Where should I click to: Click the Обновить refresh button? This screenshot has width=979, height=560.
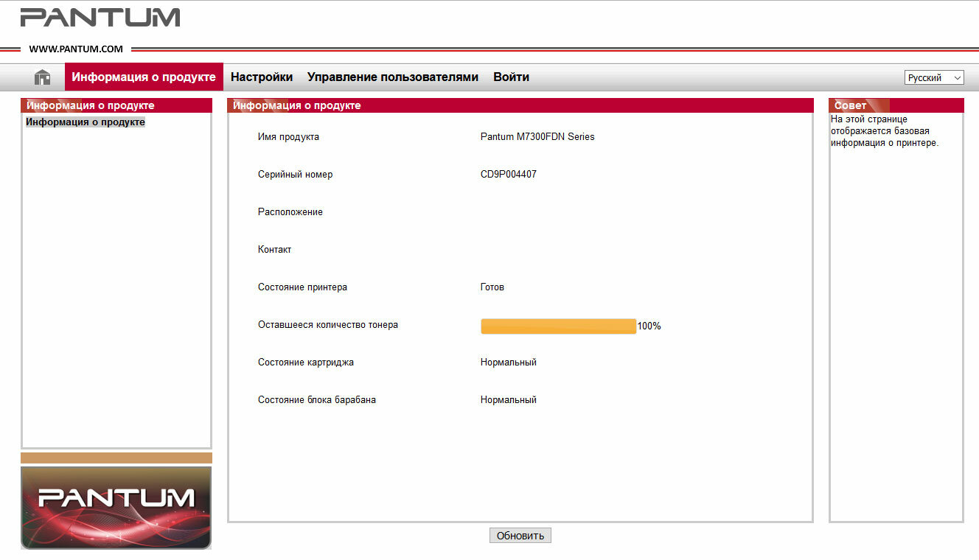[x=520, y=536]
